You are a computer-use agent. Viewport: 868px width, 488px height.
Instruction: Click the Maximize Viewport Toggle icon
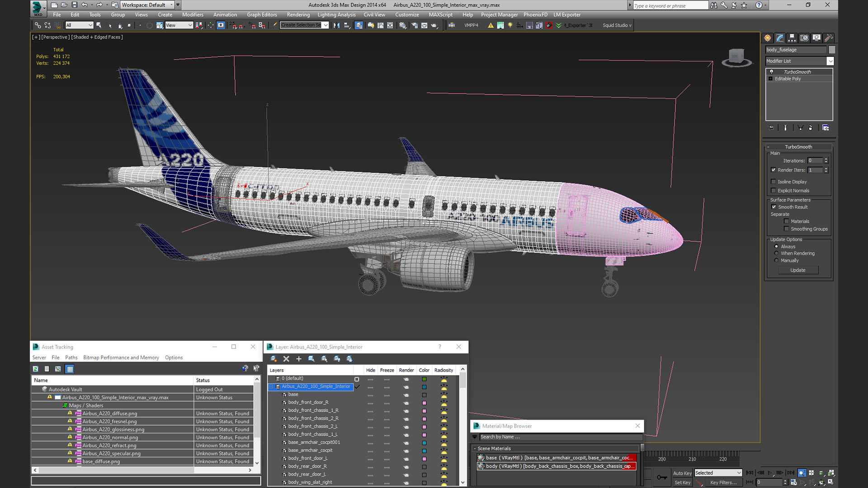click(x=830, y=482)
